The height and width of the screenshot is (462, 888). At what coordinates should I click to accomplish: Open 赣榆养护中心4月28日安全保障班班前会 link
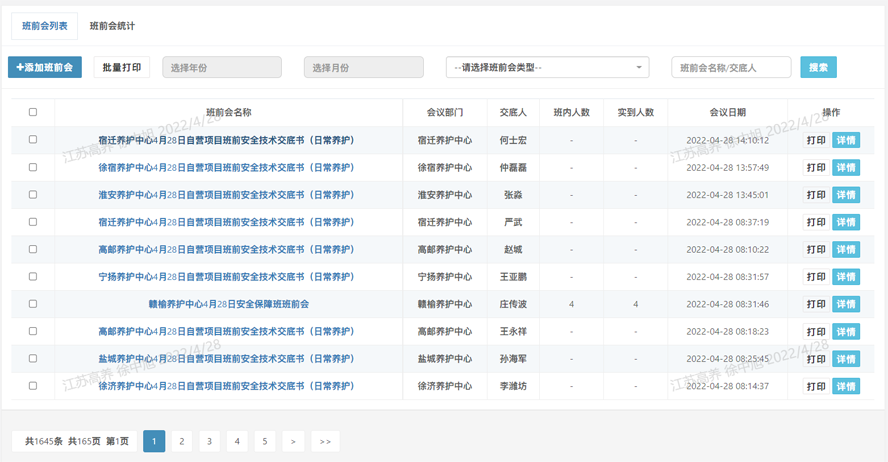click(228, 304)
